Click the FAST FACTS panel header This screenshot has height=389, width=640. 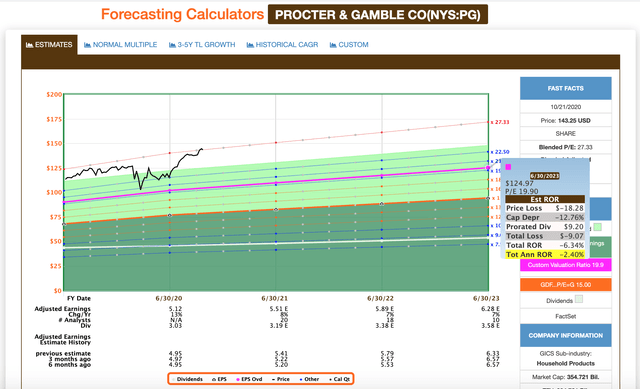(565, 88)
